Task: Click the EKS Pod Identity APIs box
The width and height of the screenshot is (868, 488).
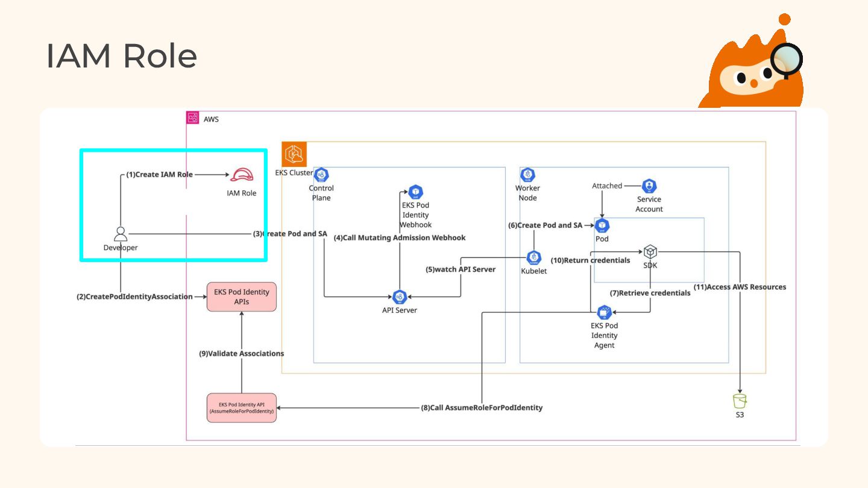Action: tap(242, 297)
